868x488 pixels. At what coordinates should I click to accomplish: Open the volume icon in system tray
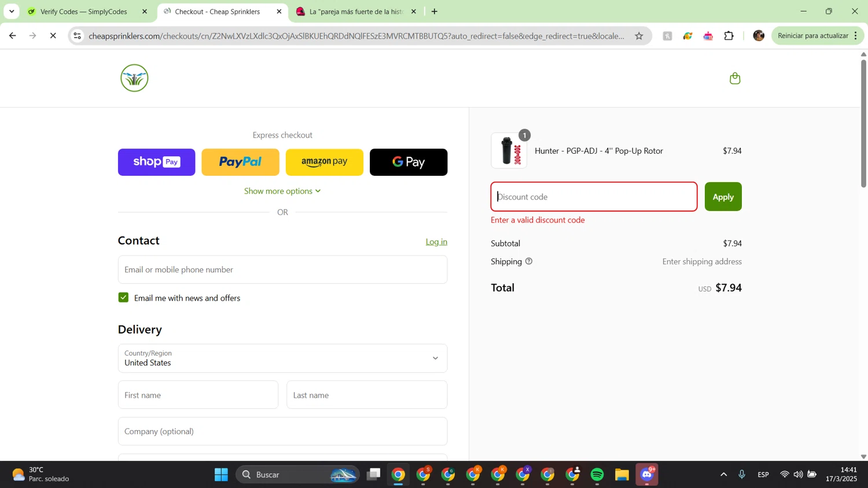(x=798, y=475)
